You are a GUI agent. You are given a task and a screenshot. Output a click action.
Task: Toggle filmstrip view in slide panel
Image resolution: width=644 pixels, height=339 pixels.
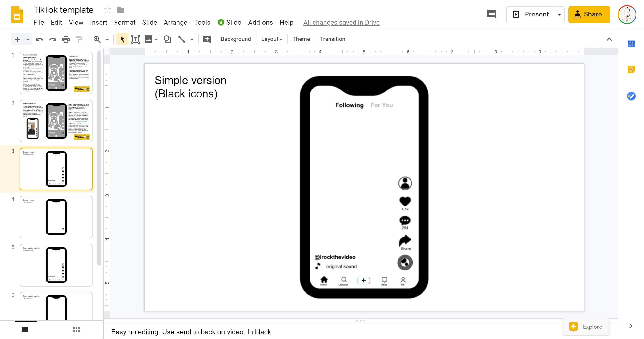click(25, 329)
